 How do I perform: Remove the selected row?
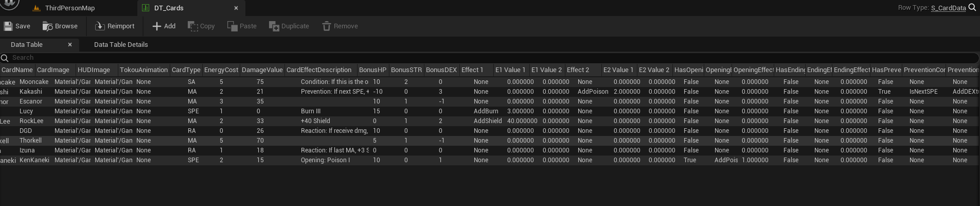point(327,26)
